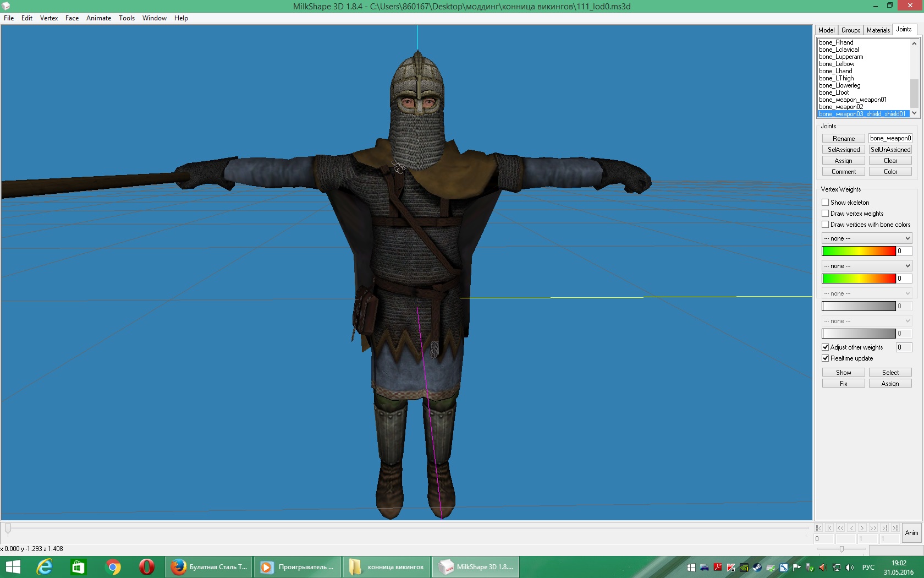Open the Windows Start button
Viewport: 924px width, 578px height.
pos(12,567)
